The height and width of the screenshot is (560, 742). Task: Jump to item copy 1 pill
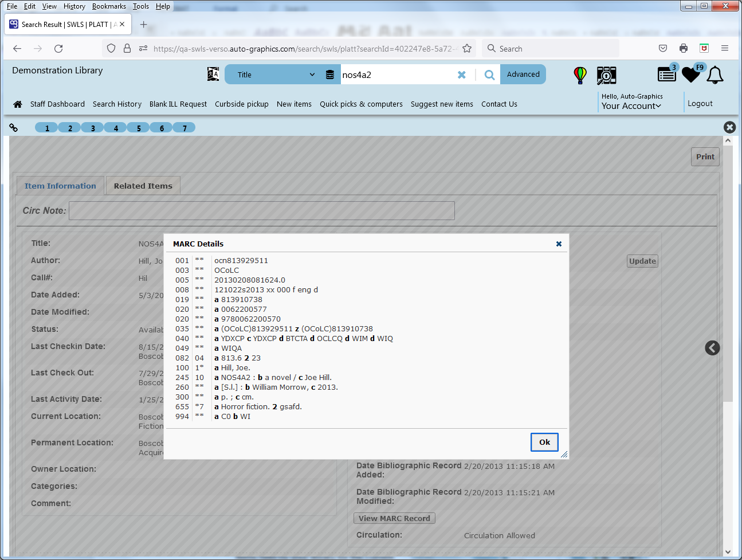47,128
